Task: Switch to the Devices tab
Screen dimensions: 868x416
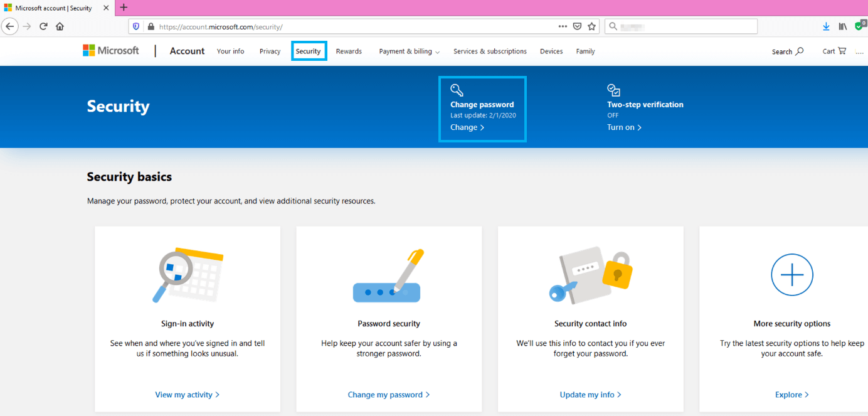Action: 551,51
